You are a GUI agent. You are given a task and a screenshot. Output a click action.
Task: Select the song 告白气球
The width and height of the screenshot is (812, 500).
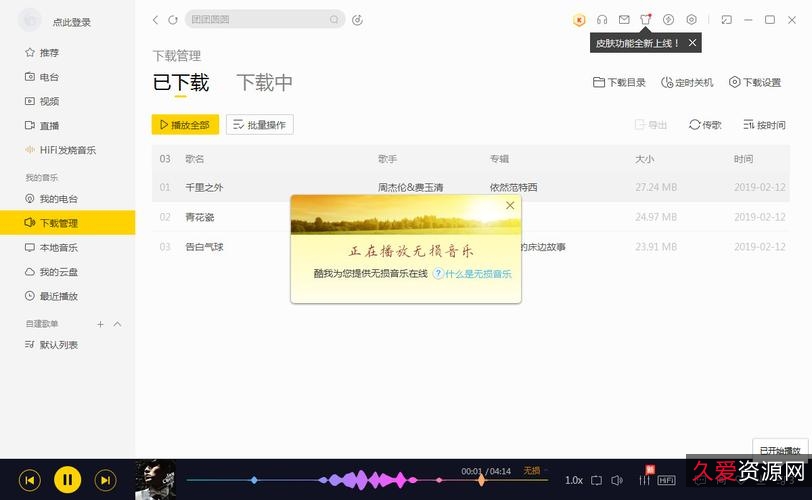pos(204,247)
